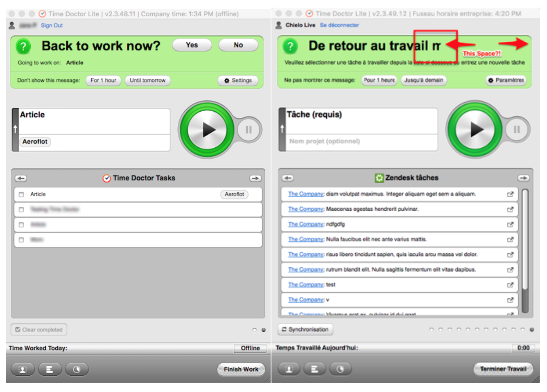Answer Yes to Back to work now
The image size is (547, 392).
(x=192, y=45)
